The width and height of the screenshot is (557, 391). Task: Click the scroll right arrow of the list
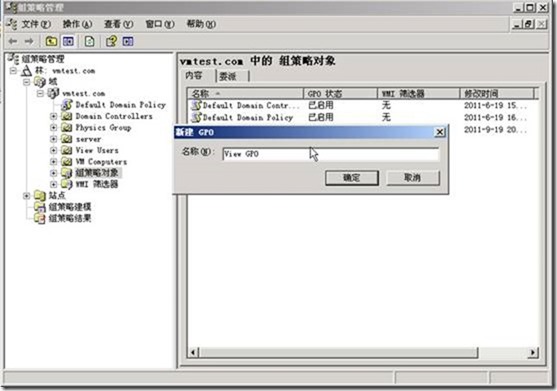click(532, 353)
